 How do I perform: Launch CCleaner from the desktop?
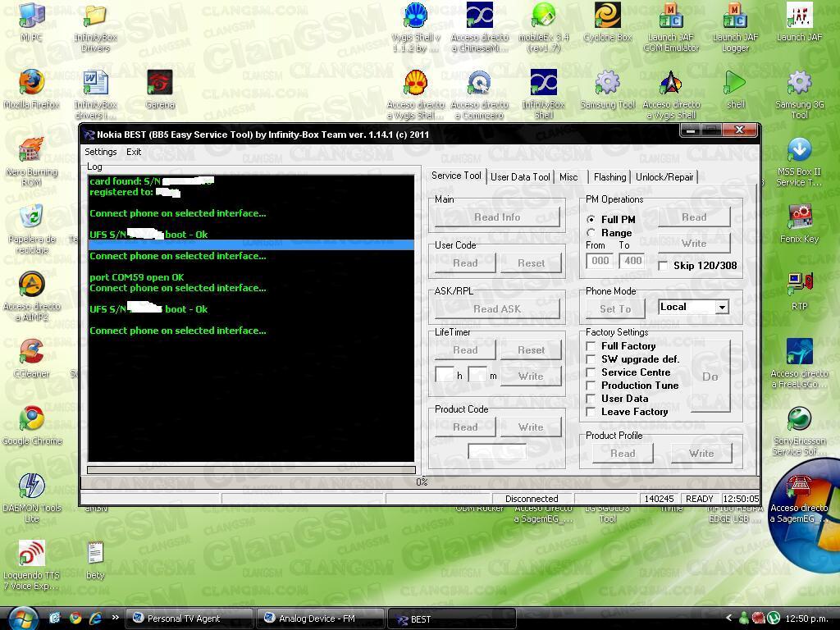pos(32,358)
